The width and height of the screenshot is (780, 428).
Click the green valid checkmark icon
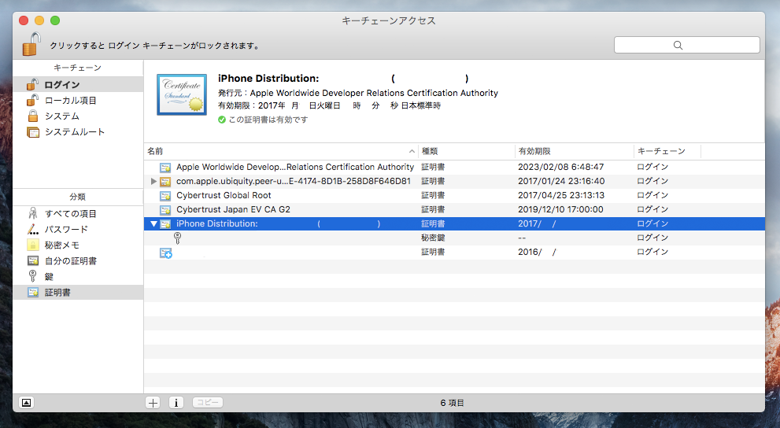[x=222, y=119]
